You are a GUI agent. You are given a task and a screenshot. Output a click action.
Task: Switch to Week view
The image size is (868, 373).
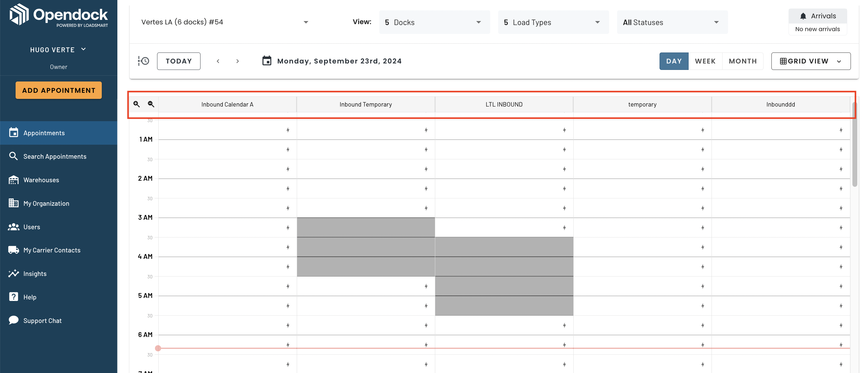pos(705,61)
